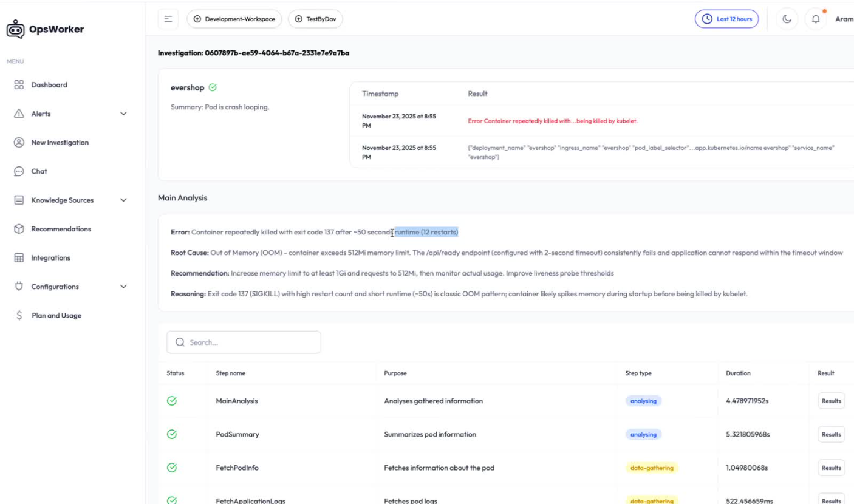
Task: Click the OpsWorker robot logo
Action: pyautogui.click(x=16, y=29)
